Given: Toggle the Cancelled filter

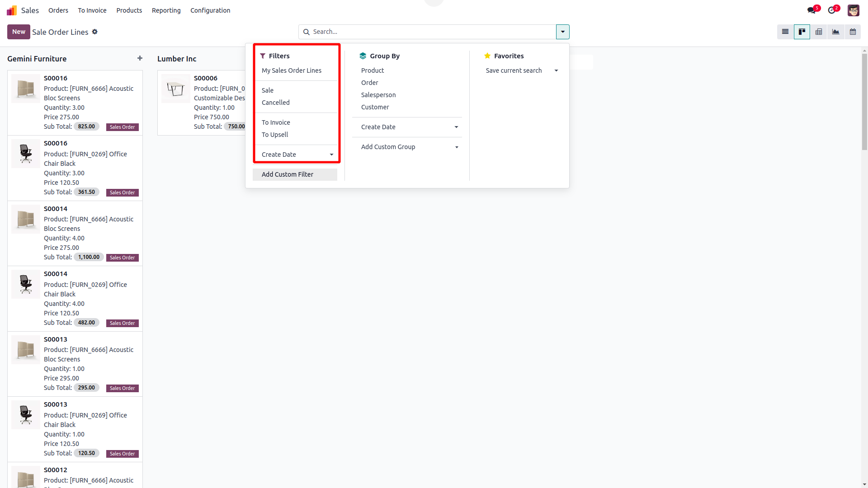Looking at the screenshot, I should click(x=276, y=103).
